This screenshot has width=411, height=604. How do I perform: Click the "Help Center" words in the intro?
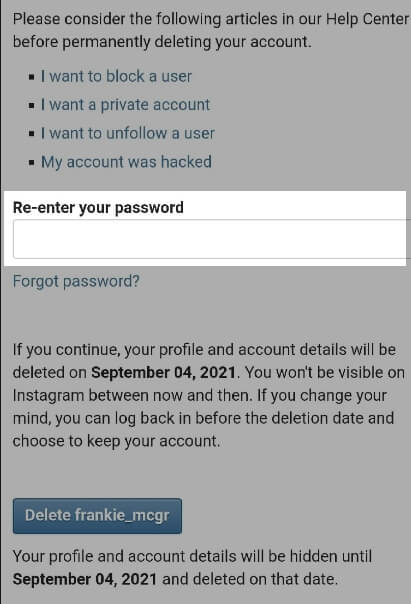click(368, 19)
